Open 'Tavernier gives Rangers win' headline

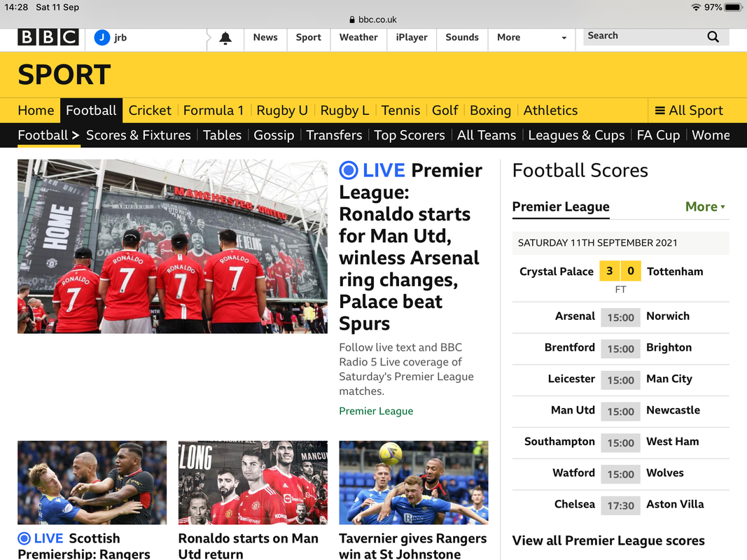point(412,546)
